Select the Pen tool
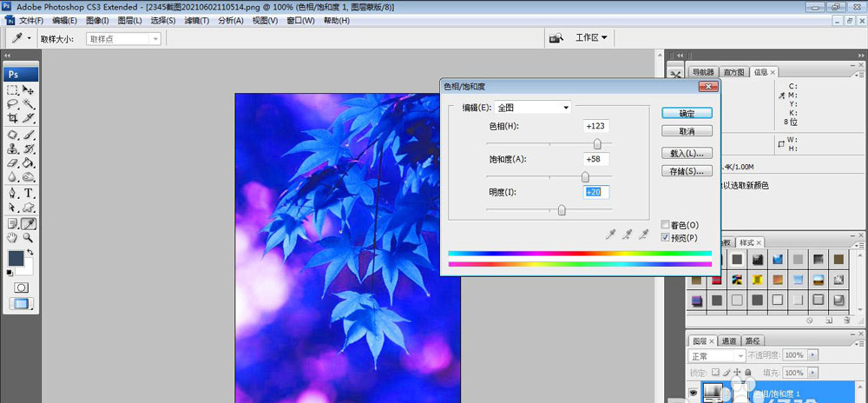The height and width of the screenshot is (403, 868). click(x=12, y=193)
